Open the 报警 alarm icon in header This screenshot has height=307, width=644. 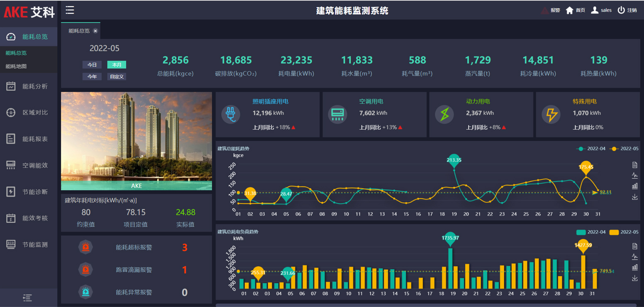pyautogui.click(x=545, y=10)
